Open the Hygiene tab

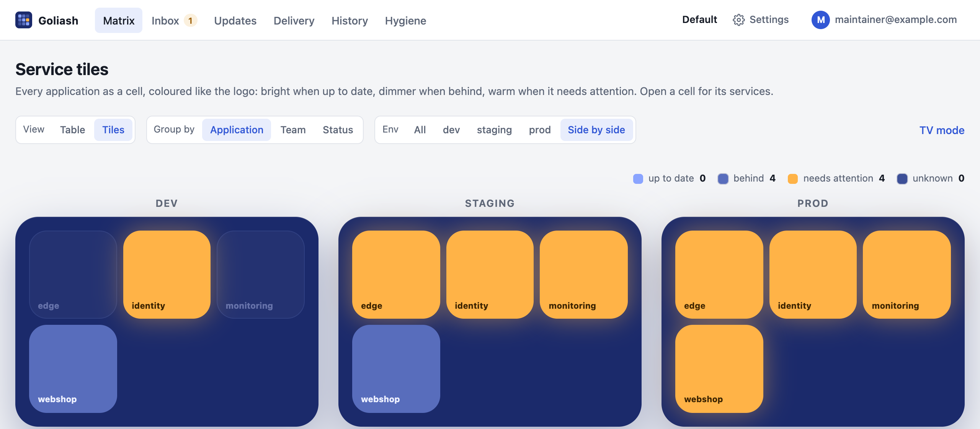(405, 20)
